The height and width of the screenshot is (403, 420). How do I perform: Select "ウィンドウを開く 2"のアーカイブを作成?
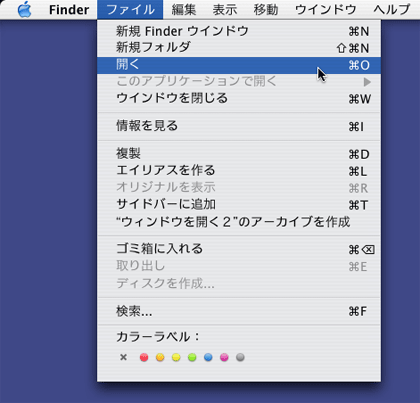[x=239, y=222]
